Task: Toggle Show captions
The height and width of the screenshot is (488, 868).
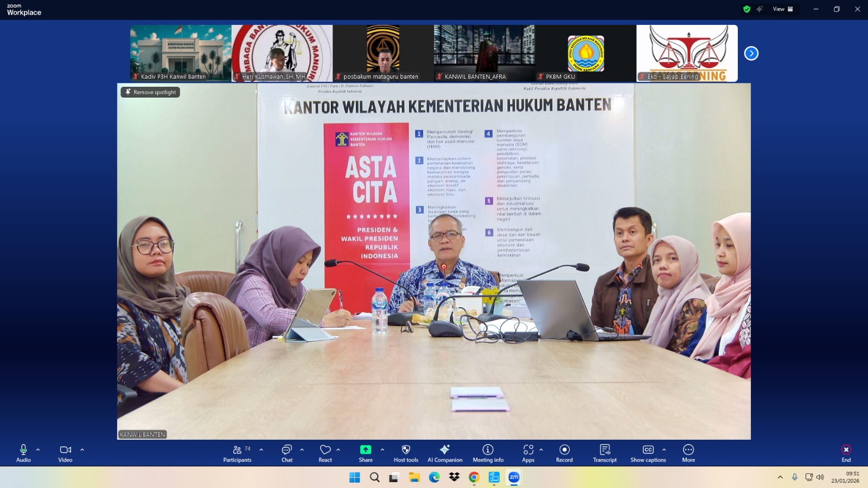Action: (648, 453)
